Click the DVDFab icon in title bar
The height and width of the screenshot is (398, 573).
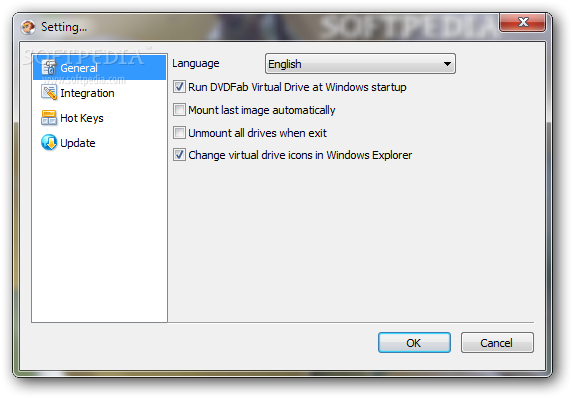tap(28, 27)
